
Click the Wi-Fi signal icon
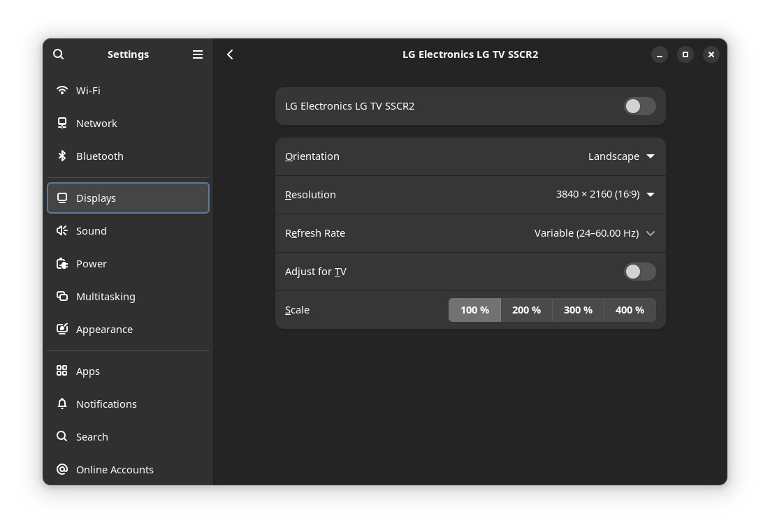62,90
